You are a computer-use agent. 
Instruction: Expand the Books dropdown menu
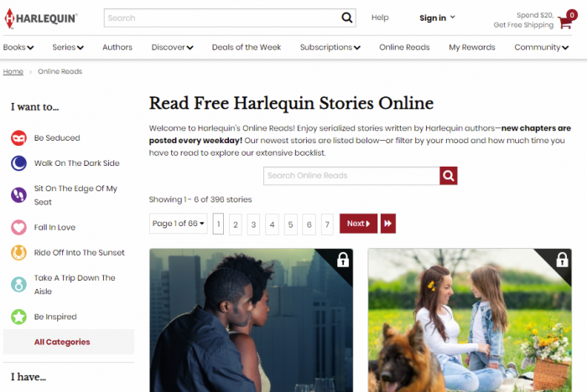click(18, 48)
